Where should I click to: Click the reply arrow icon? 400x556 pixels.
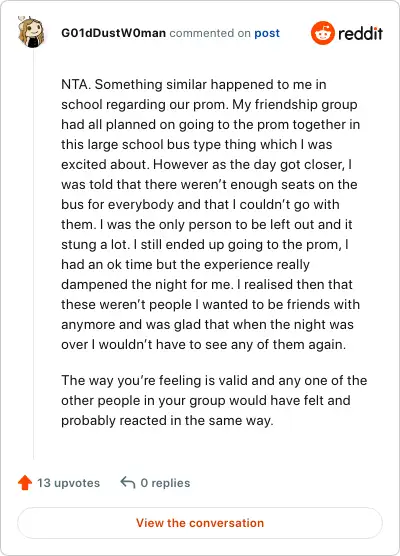coord(128,483)
